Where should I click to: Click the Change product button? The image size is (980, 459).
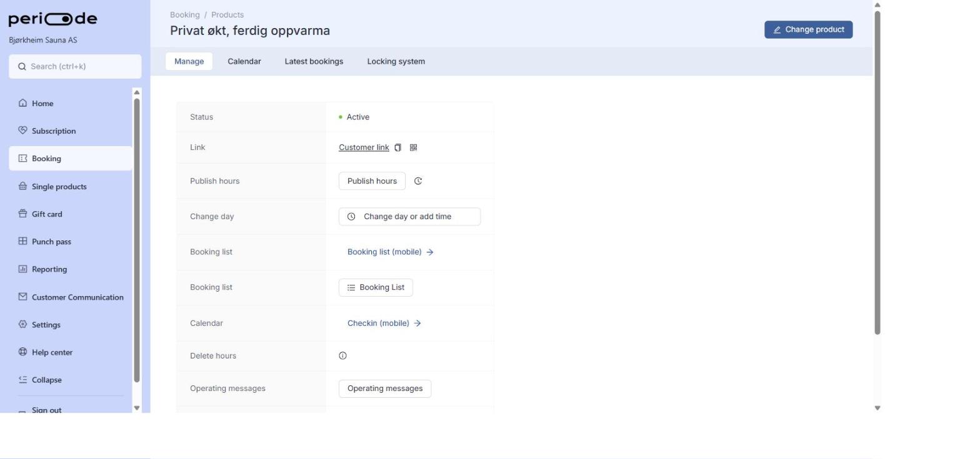point(808,29)
